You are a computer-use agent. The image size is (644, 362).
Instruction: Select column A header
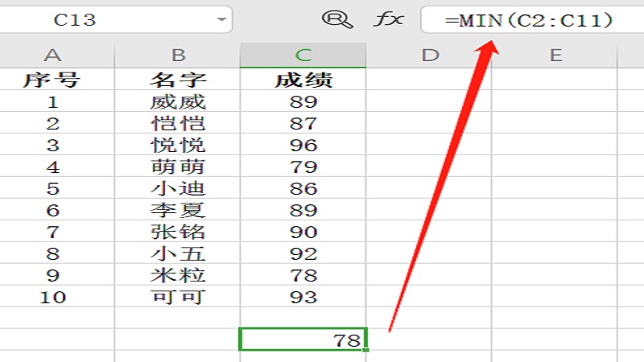click(53, 55)
